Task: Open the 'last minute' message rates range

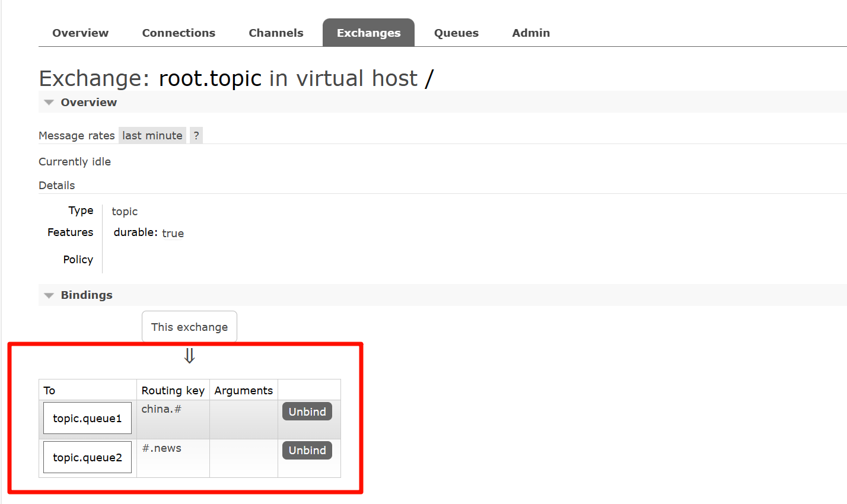Action: point(152,136)
